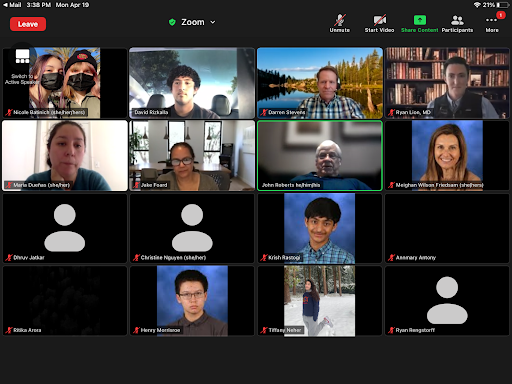Click muted mic icon beside Annmary Antony
The height and width of the screenshot is (384, 512).
391,258
